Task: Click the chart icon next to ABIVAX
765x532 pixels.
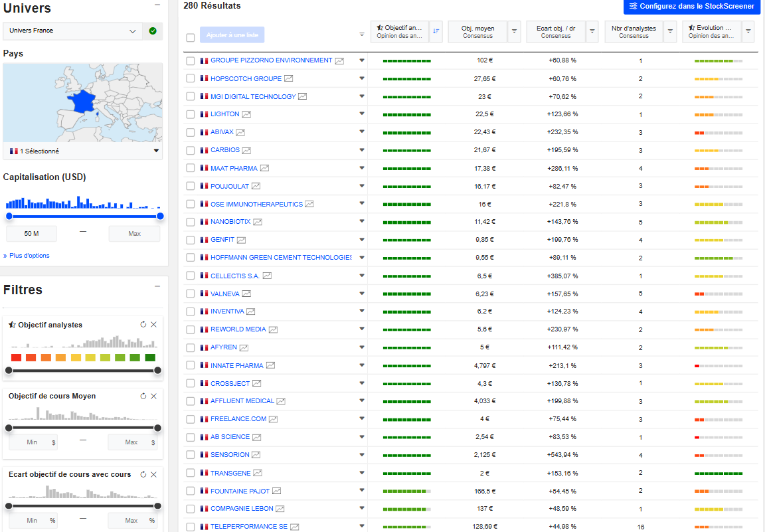Action: tap(240, 132)
